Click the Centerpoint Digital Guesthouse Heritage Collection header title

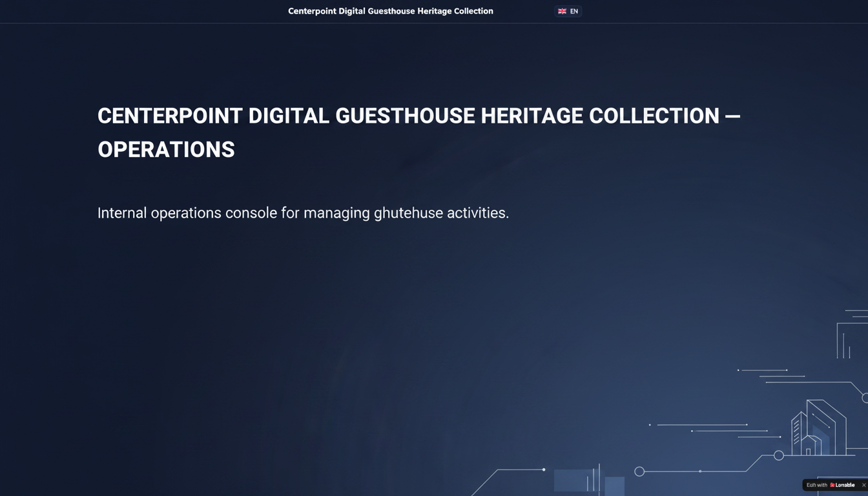(x=391, y=11)
